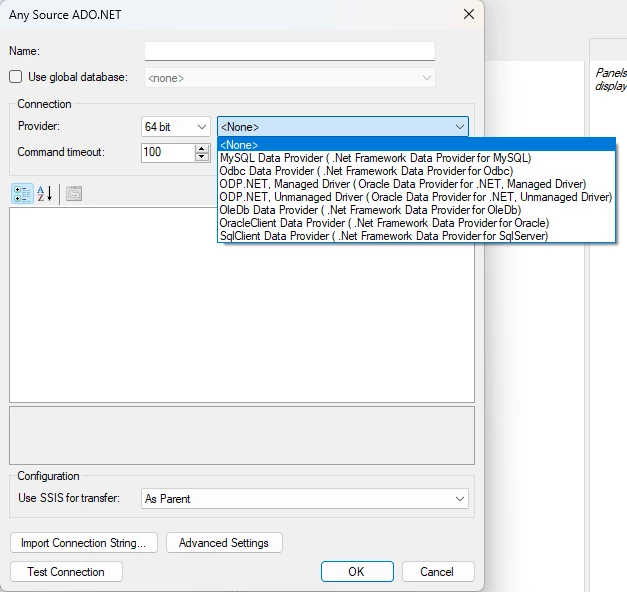This screenshot has height=592, width=627.
Task: Collapse the <None> provider combo box
Action: (x=343, y=127)
